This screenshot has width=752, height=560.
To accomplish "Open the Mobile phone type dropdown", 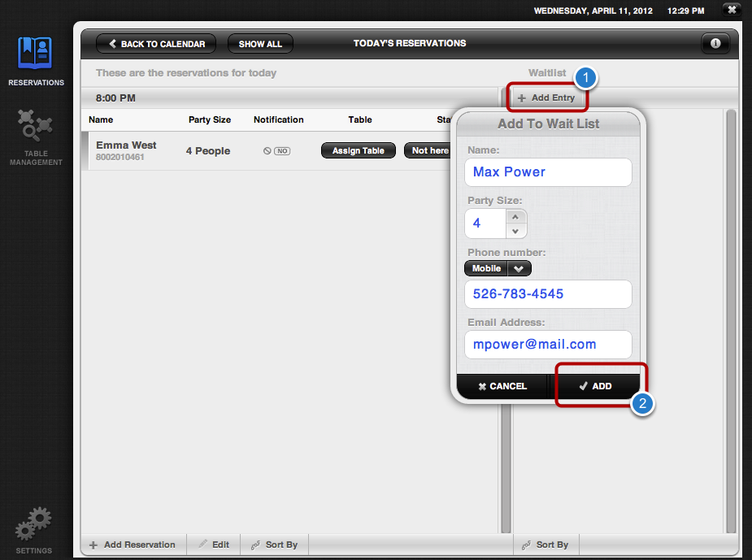I will pos(519,268).
